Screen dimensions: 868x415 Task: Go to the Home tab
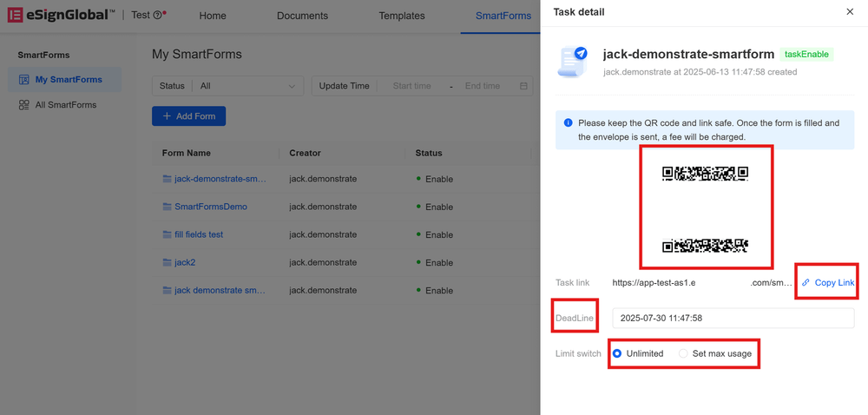click(x=213, y=16)
